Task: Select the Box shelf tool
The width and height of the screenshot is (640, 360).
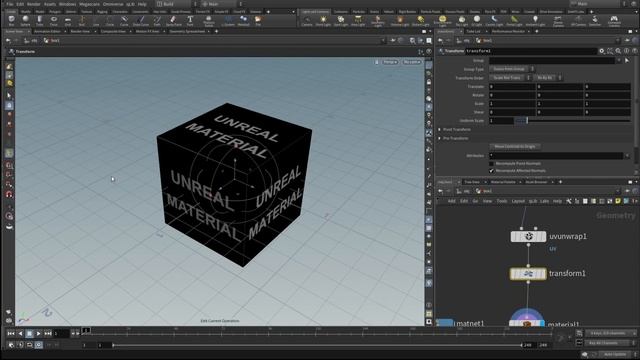Action: pos(11,21)
